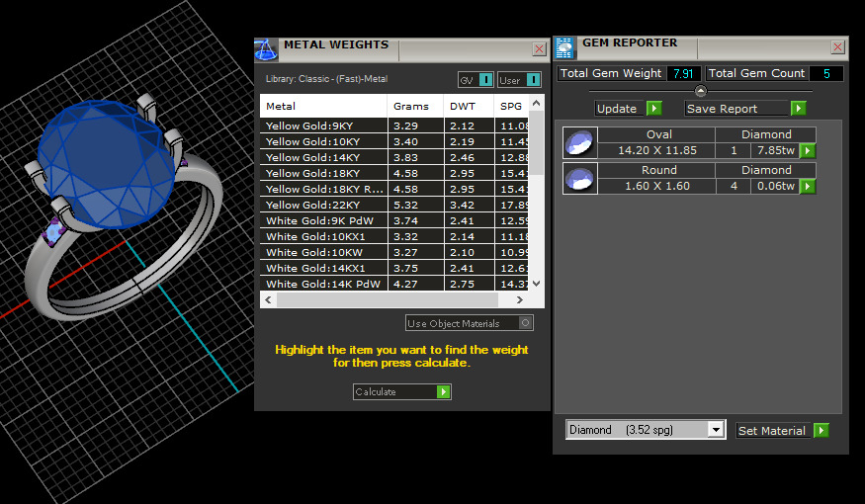Collapse Gem Reporter header with round arrow
Screen dimensions: 865x504
pos(701,91)
